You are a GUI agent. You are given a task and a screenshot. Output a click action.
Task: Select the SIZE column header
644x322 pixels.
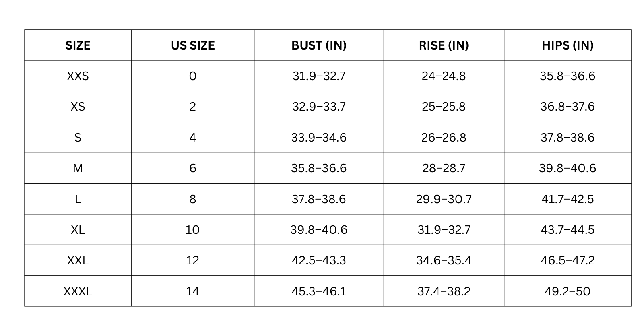click(x=78, y=45)
